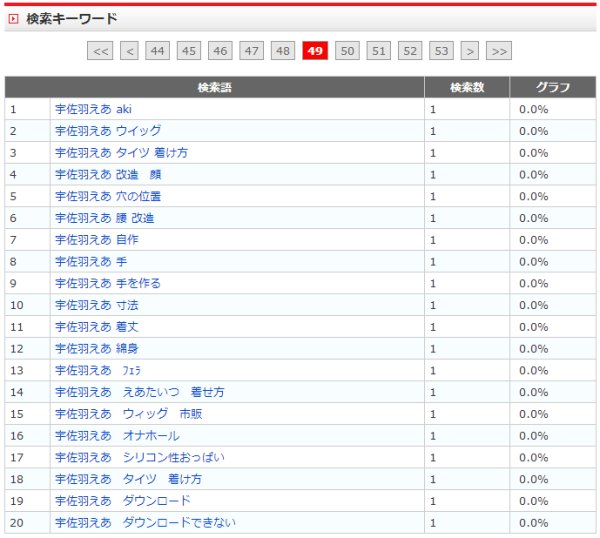
Task: Open keyword link 宇佐羽えあ ウィッグ 市販
Action: point(129,414)
